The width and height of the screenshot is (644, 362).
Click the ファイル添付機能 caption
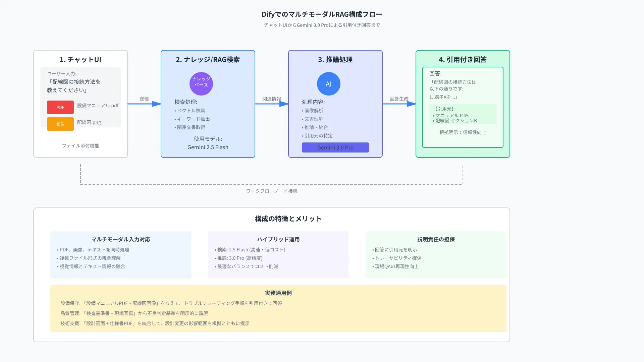point(80,146)
